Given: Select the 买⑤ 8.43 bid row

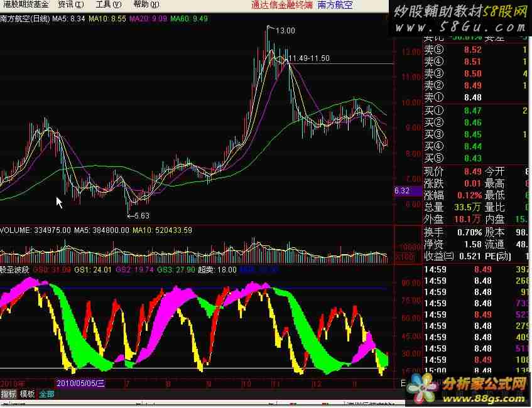Looking at the screenshot, I should (475, 158).
